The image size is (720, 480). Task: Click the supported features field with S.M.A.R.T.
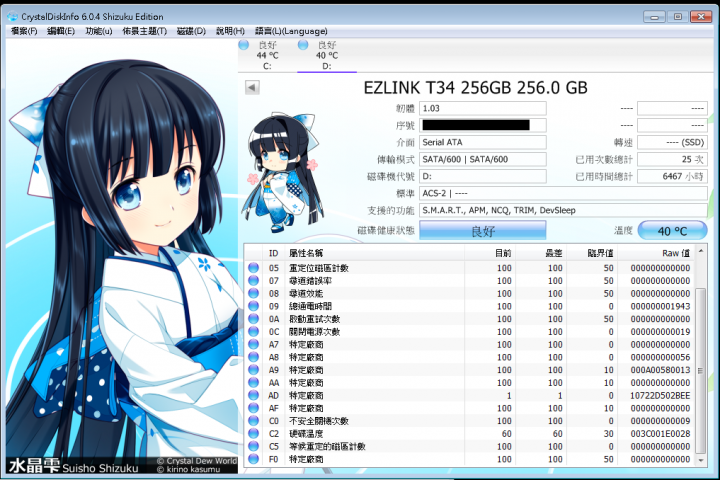(563, 210)
